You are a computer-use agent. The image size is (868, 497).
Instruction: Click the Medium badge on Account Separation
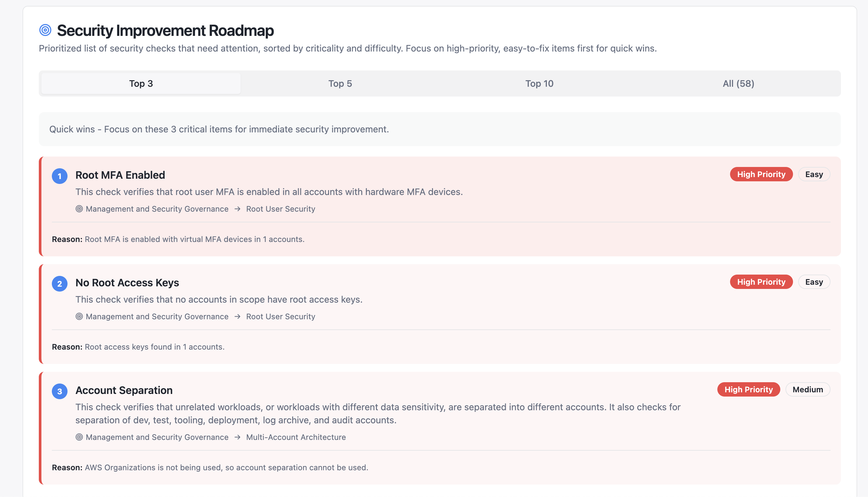[807, 389]
